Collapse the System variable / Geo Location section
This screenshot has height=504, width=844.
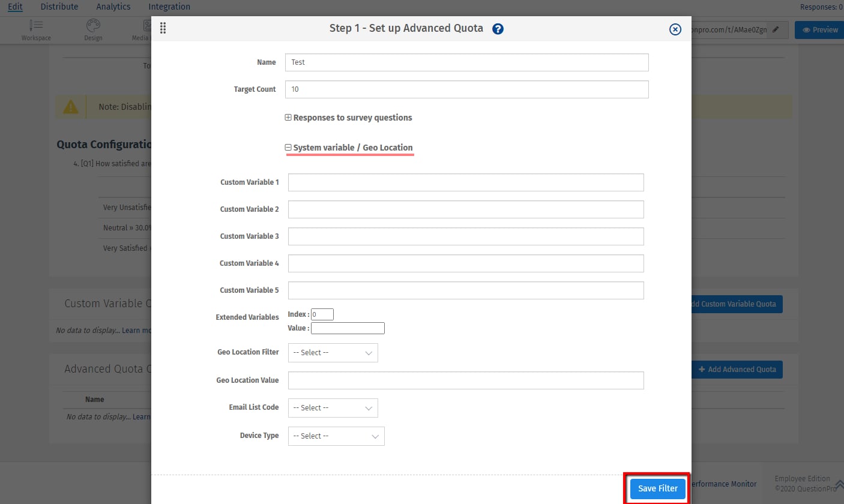(288, 147)
